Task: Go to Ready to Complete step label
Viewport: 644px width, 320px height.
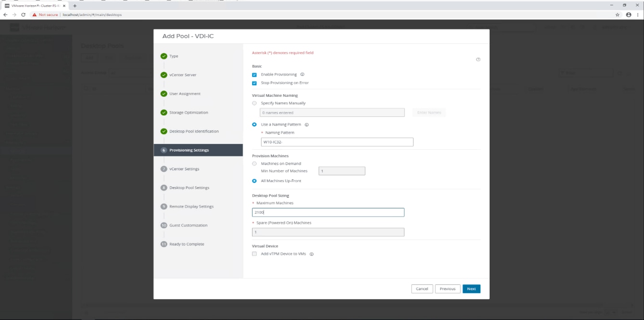Action: (187, 244)
